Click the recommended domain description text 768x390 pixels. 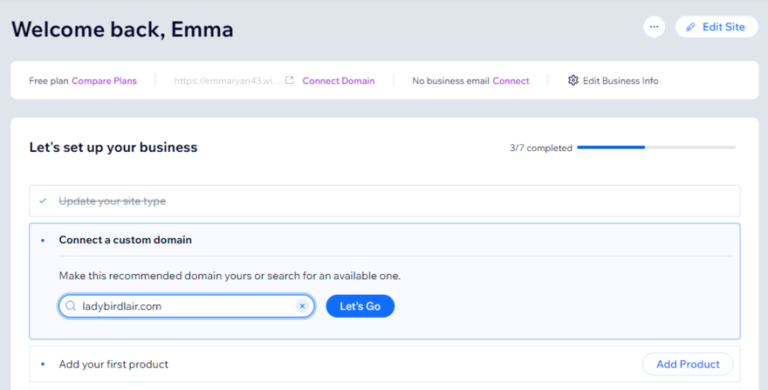[x=230, y=276]
